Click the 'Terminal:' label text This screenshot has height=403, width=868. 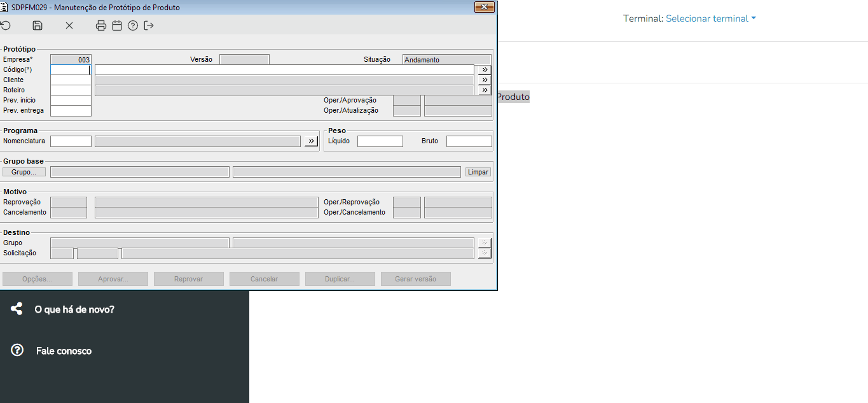[x=643, y=18]
